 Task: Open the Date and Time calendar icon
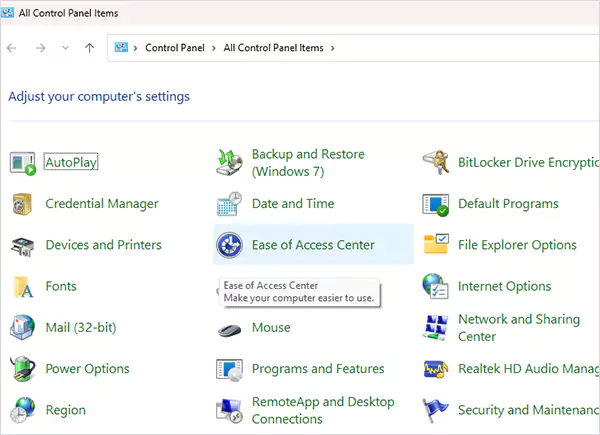point(229,204)
